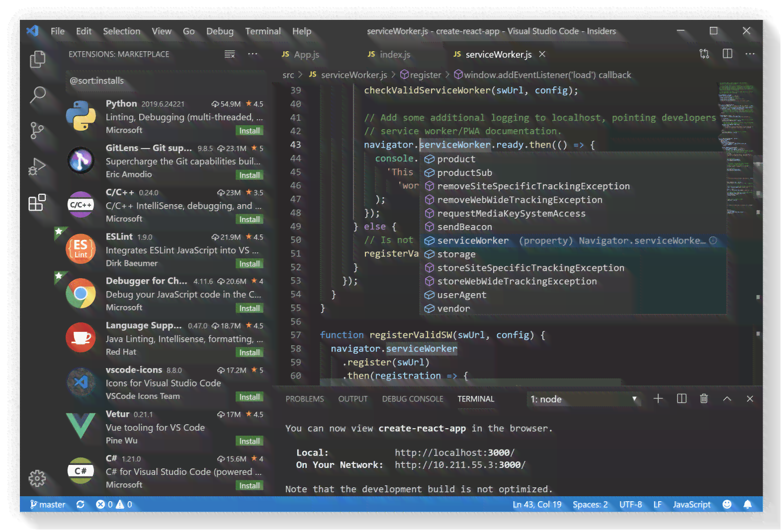
Task: Click the Clear Extensions Input icon
Action: (229, 54)
